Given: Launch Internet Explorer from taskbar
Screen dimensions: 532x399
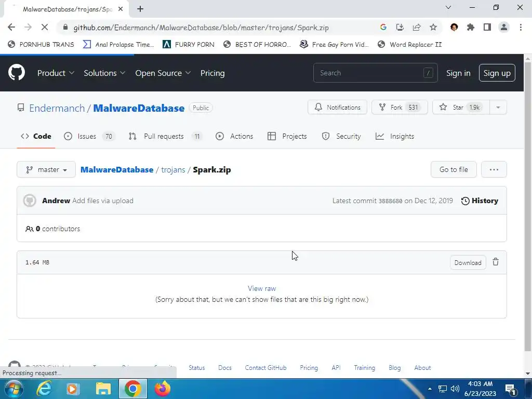Looking at the screenshot, I should [44, 389].
